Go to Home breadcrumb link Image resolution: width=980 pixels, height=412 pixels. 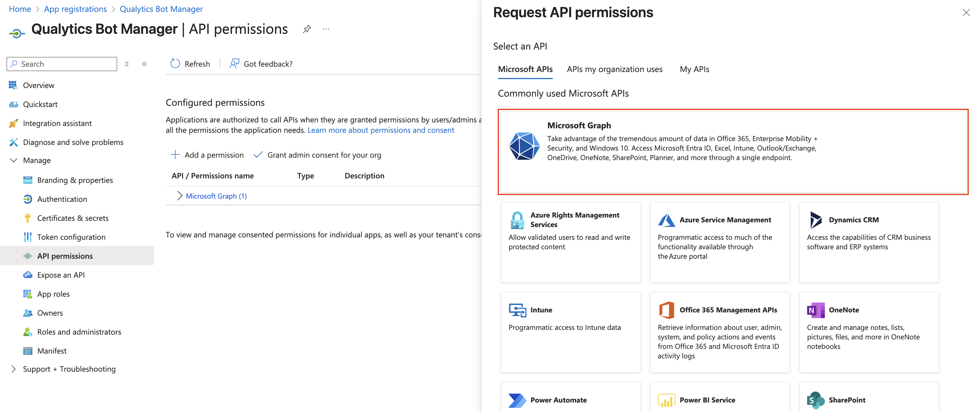pos(20,9)
